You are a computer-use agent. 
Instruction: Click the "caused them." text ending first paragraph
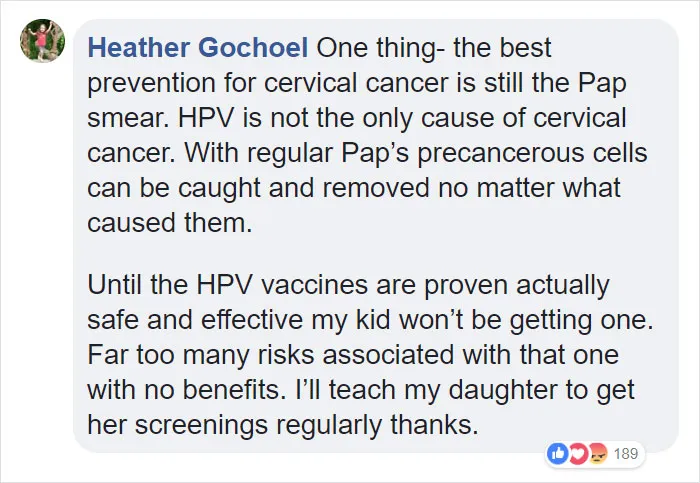(x=170, y=223)
